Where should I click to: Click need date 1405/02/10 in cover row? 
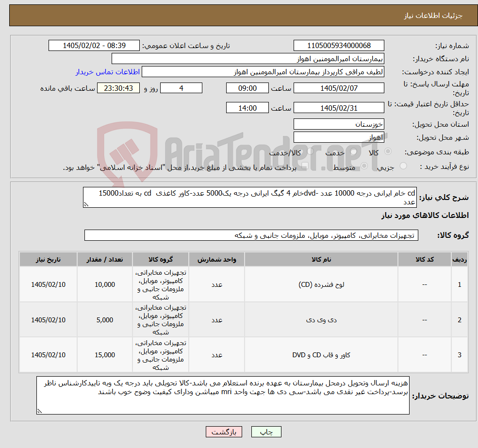point(48,355)
